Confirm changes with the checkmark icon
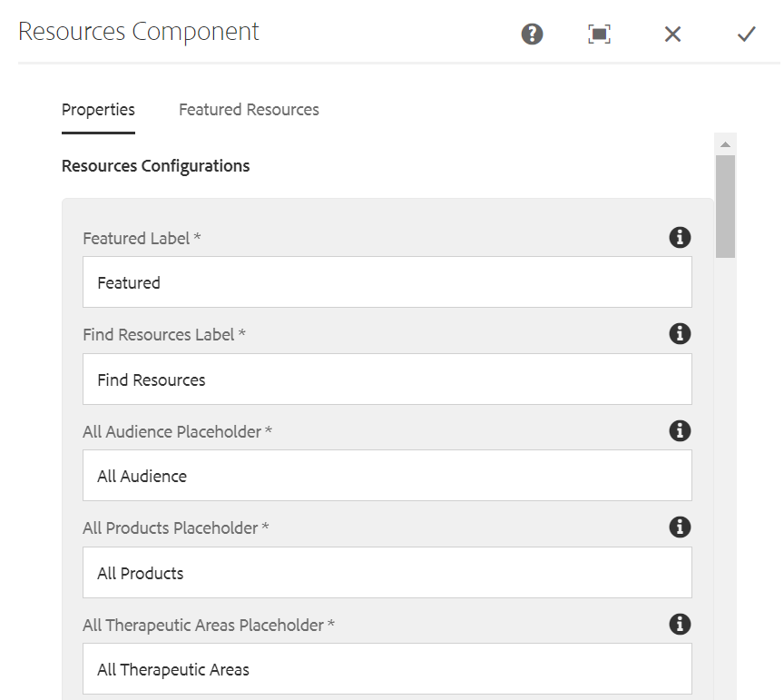Image resolution: width=784 pixels, height=700 pixels. [x=746, y=34]
